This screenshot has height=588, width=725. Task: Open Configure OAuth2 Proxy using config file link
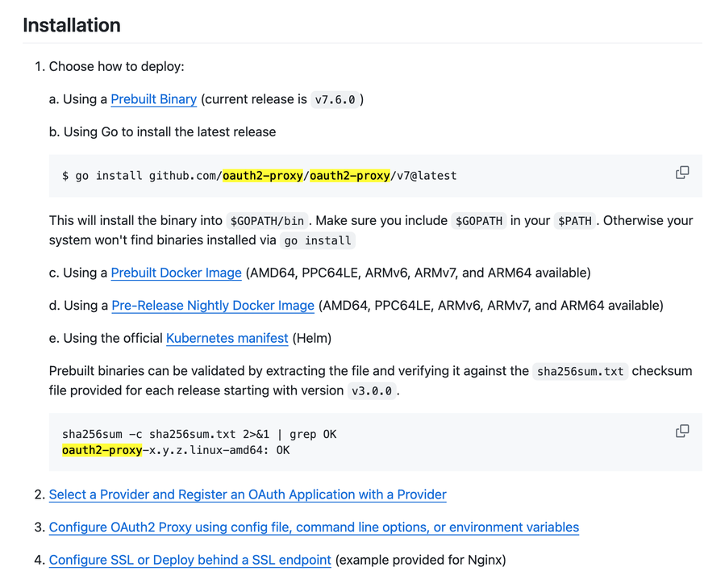coord(314,528)
